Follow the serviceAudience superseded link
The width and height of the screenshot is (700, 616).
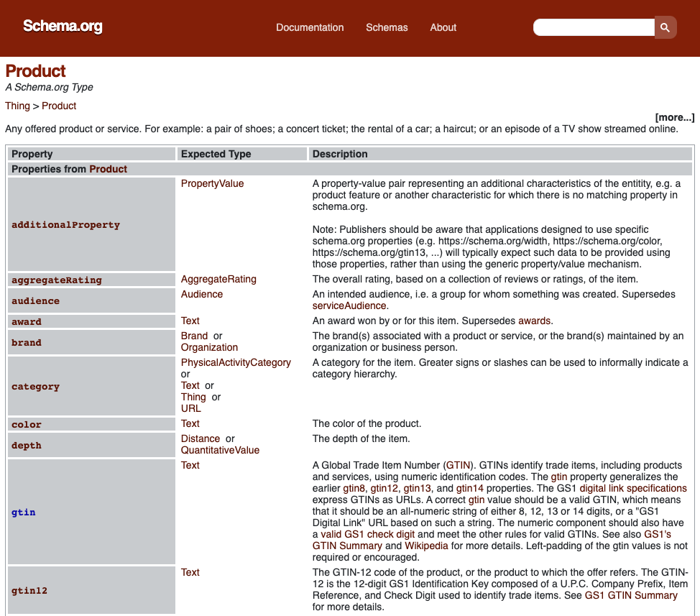pos(349,305)
